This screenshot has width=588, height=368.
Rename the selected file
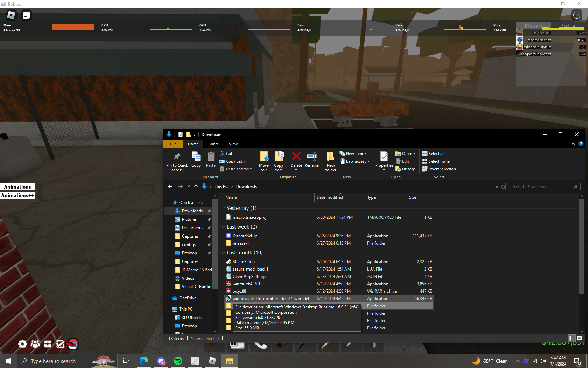click(x=311, y=160)
